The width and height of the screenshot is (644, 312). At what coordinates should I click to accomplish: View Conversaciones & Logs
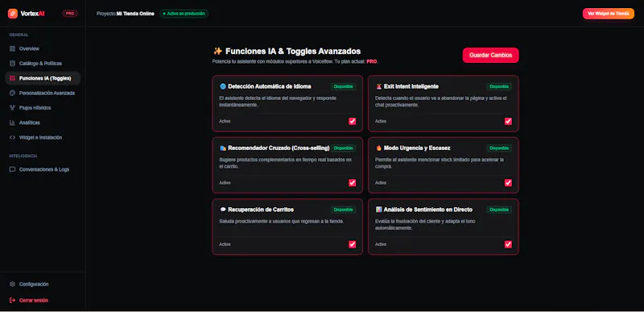43,169
